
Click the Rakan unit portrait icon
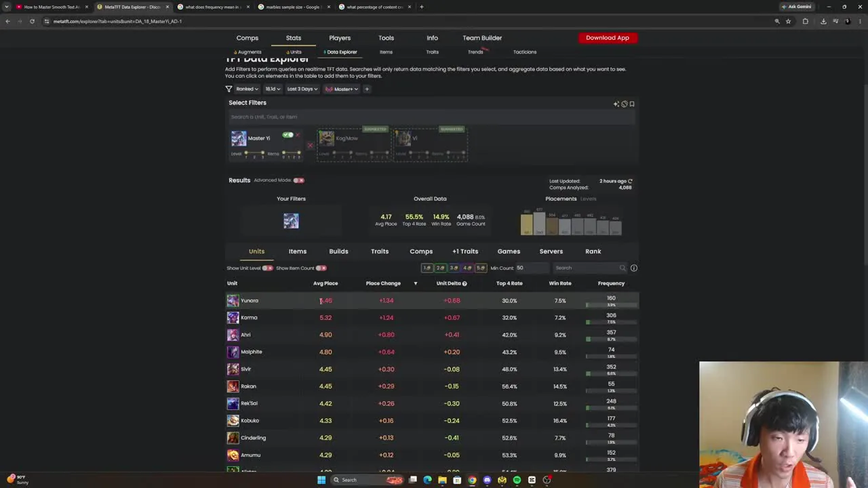coord(233,386)
